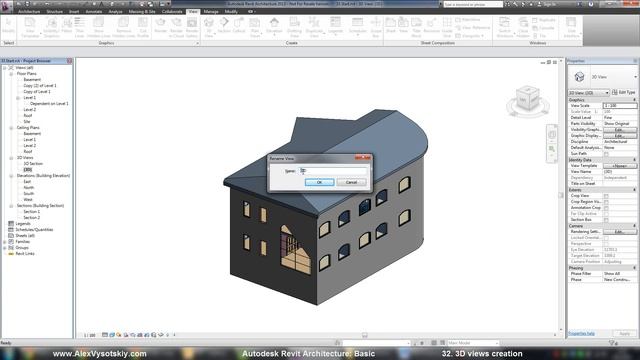The width and height of the screenshot is (640, 360).
Task: Switch to the Annotate ribbon tab
Action: click(x=94, y=11)
